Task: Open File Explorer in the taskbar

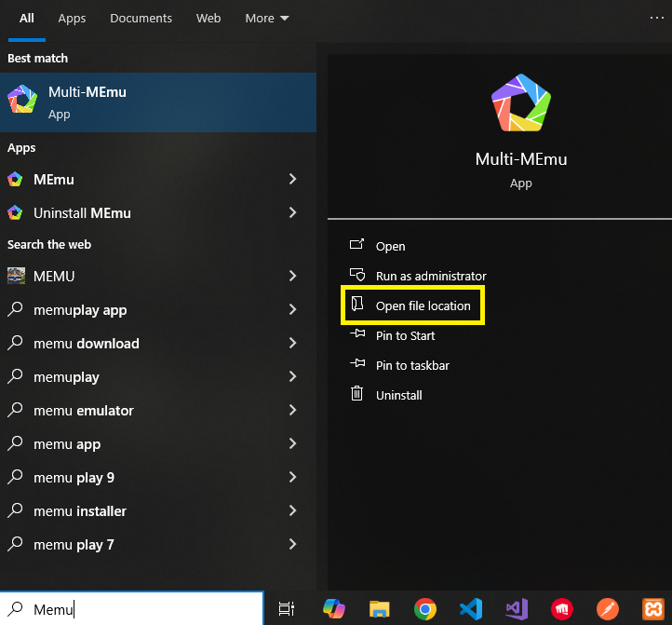Action: coord(379,609)
